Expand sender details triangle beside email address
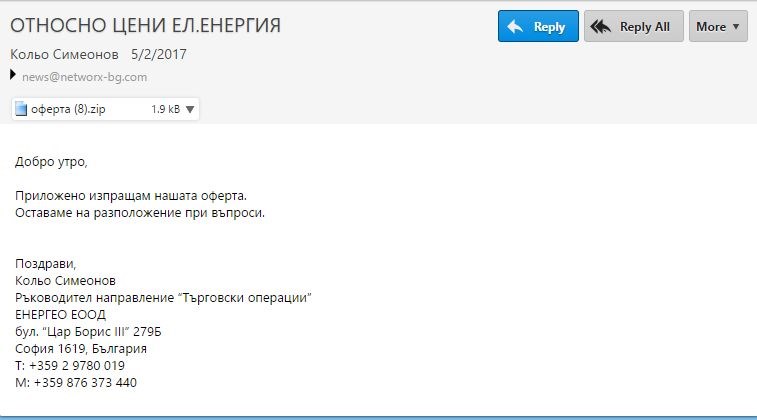Image resolution: width=757 pixels, height=420 pixels. pos(13,75)
